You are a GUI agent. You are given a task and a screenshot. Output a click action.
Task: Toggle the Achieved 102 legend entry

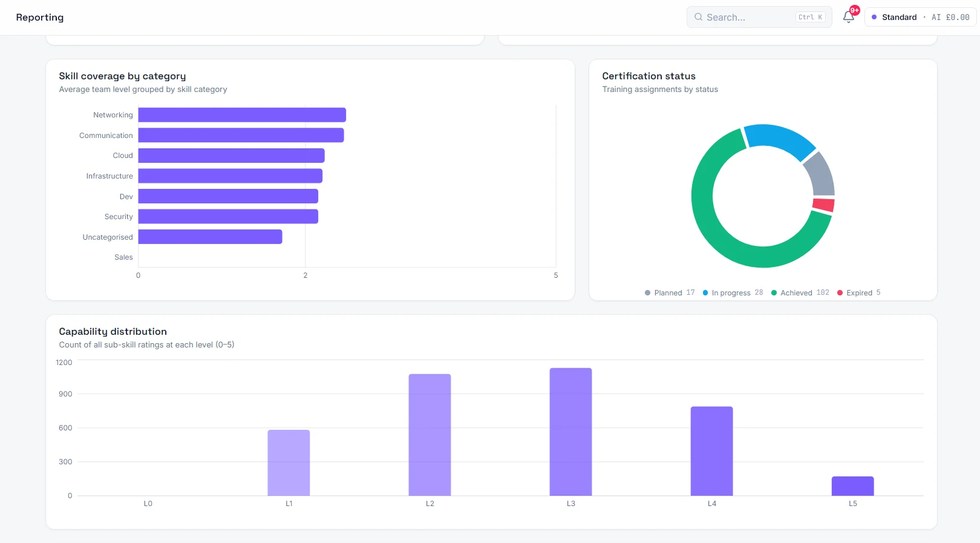click(800, 293)
